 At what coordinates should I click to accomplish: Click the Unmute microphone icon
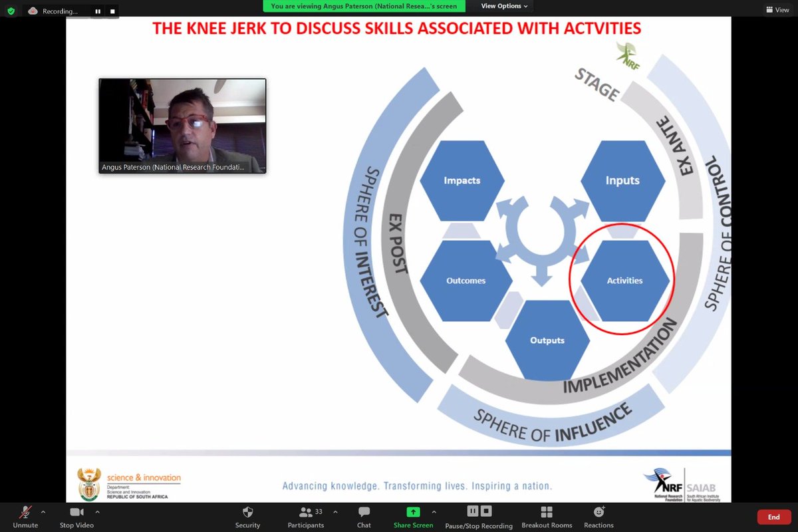click(25, 512)
